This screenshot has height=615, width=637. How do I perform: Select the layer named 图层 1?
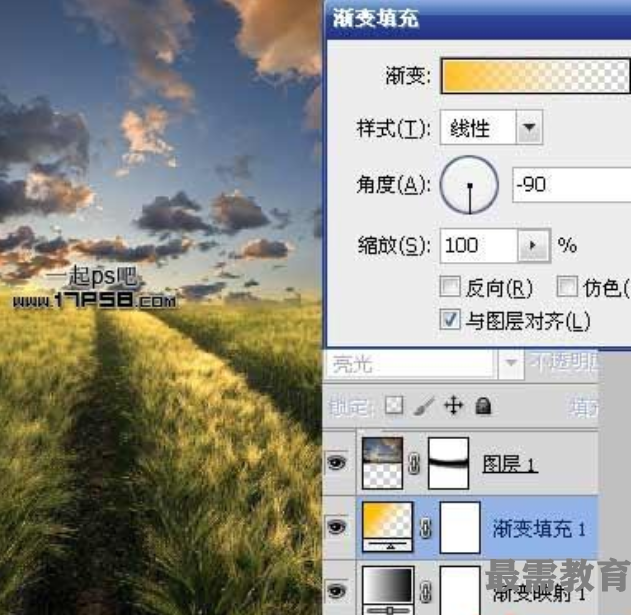pyautogui.click(x=510, y=463)
